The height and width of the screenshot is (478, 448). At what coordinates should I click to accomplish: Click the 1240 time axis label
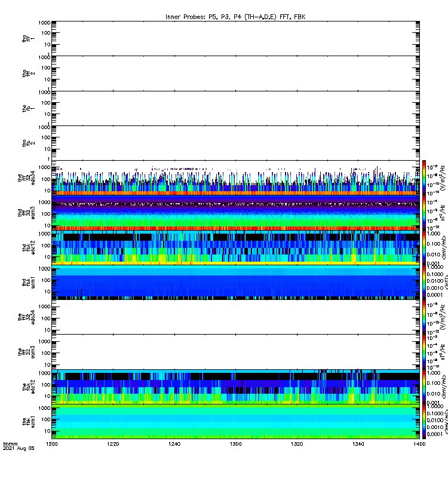[x=174, y=444]
